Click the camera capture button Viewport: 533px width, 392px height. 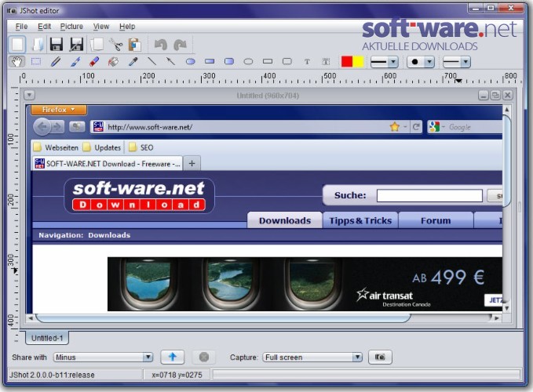(380, 357)
